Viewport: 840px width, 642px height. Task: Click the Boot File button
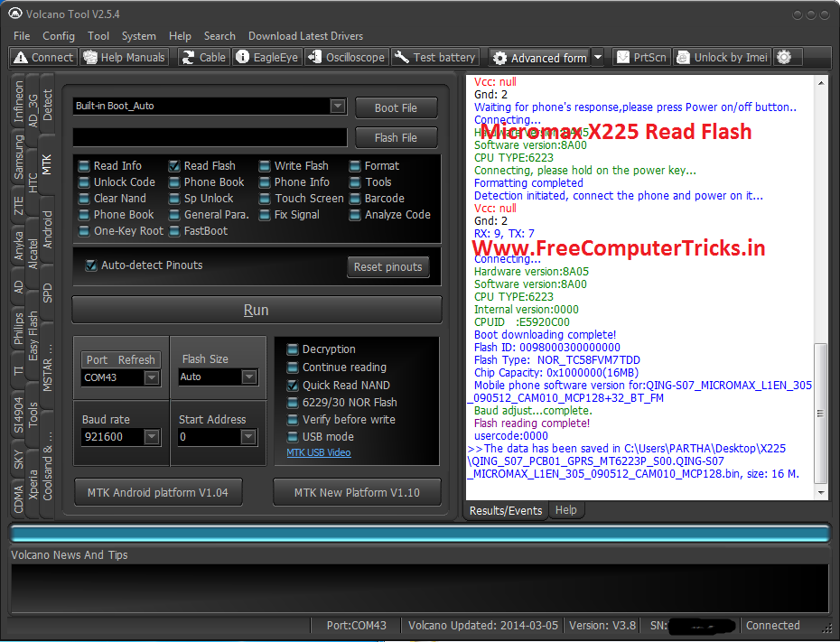click(396, 107)
